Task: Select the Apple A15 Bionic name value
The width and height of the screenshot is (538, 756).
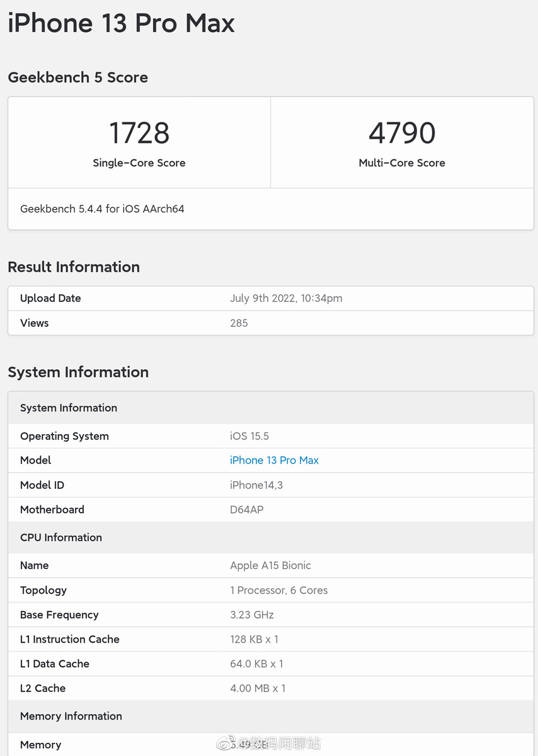Action: (x=270, y=566)
